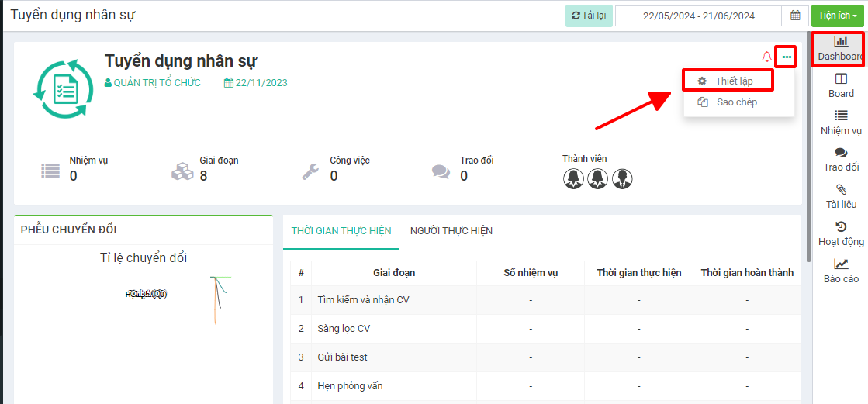Viewport: 868px width, 404px height.
Task: Click the Tải lại reload button
Action: point(588,16)
